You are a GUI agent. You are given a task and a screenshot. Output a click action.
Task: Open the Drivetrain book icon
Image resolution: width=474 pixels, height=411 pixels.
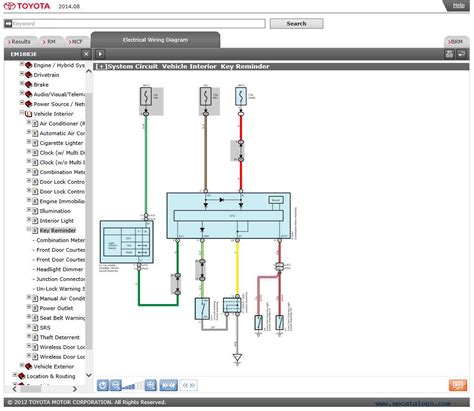29,75
